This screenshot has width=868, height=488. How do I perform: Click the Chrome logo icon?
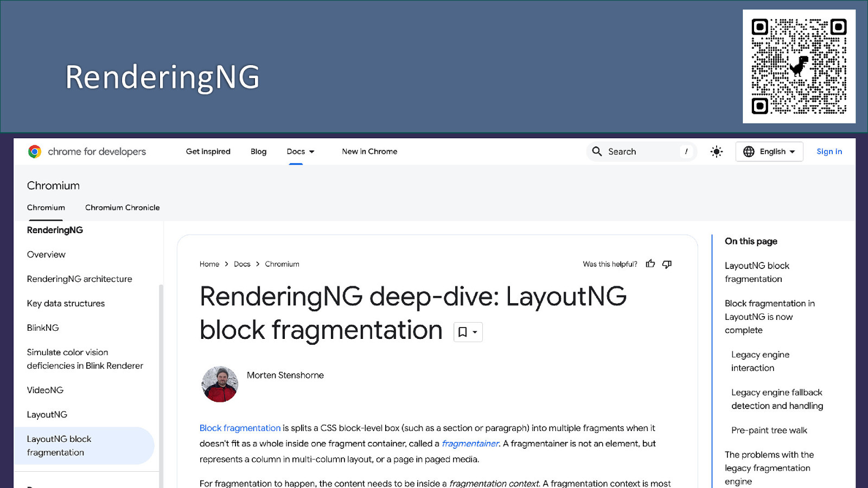coord(35,152)
